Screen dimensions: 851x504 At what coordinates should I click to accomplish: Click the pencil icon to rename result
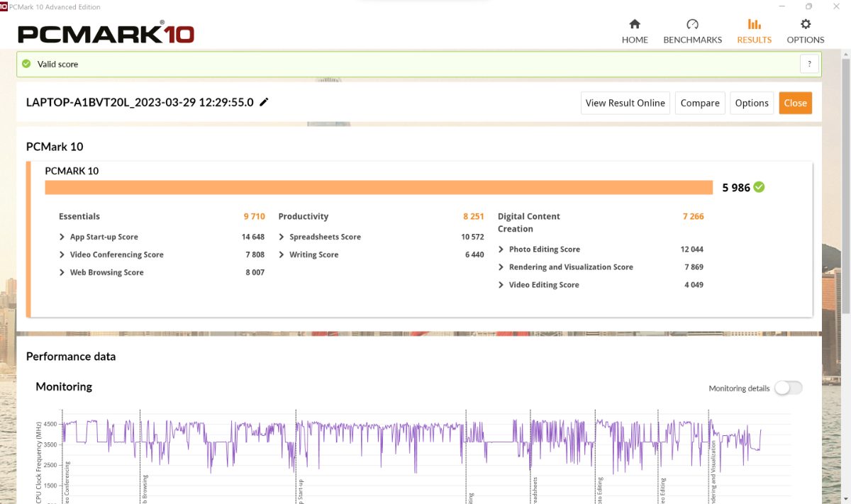[x=264, y=102]
